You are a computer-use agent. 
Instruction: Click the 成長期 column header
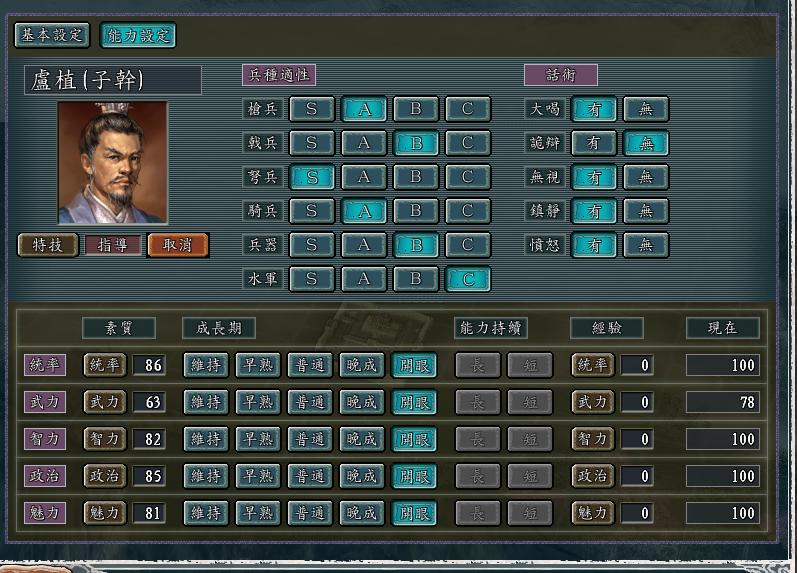tap(219, 328)
